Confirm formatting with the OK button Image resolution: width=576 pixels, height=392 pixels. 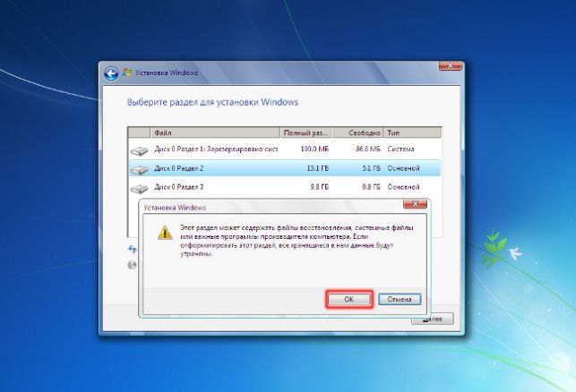[x=349, y=299]
